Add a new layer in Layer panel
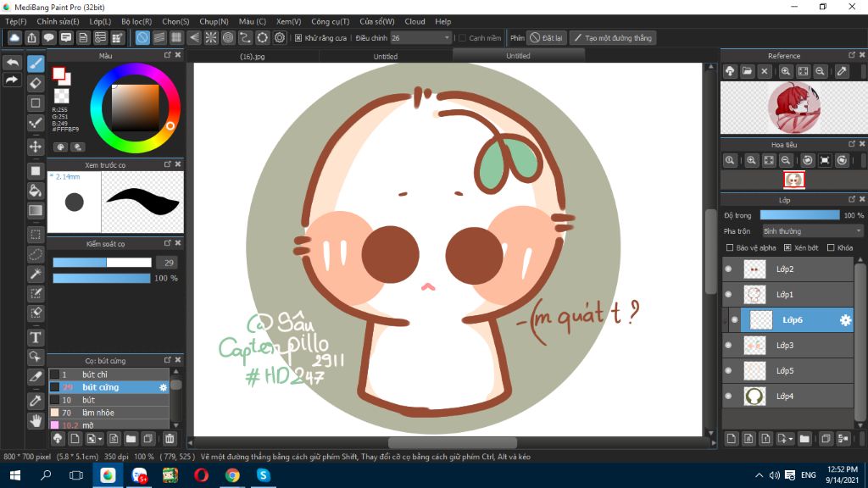Viewport: 868px width, 488px height. [732, 439]
